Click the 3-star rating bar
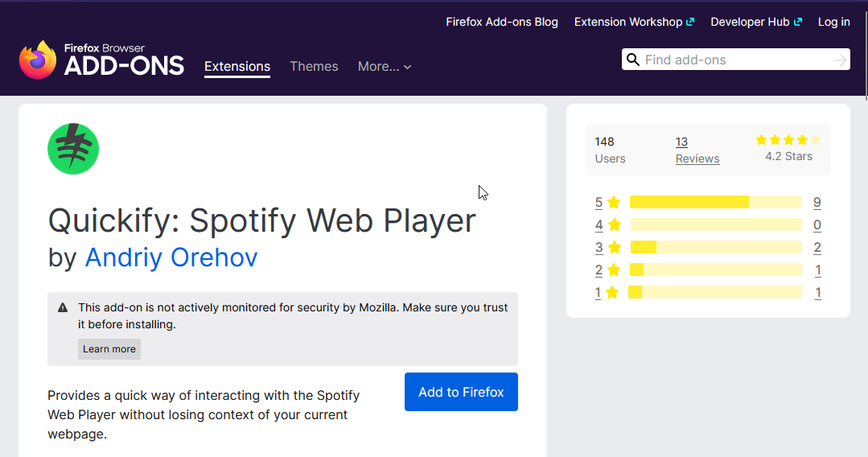Viewport: 868px width, 457px height. (716, 247)
